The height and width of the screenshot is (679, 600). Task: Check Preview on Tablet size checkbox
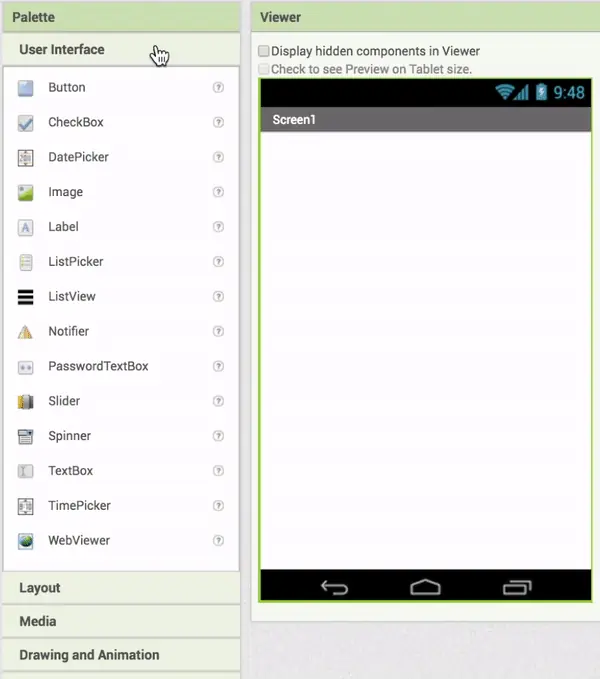(x=263, y=69)
